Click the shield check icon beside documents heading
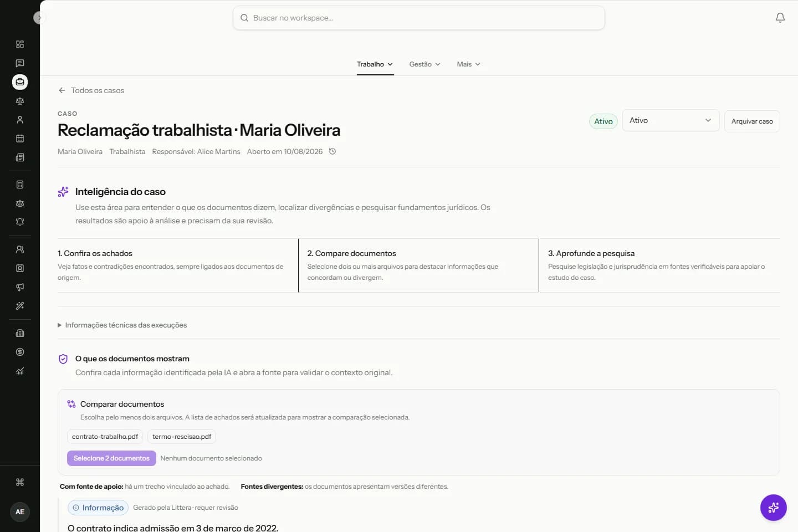The image size is (798, 532). [x=63, y=359]
